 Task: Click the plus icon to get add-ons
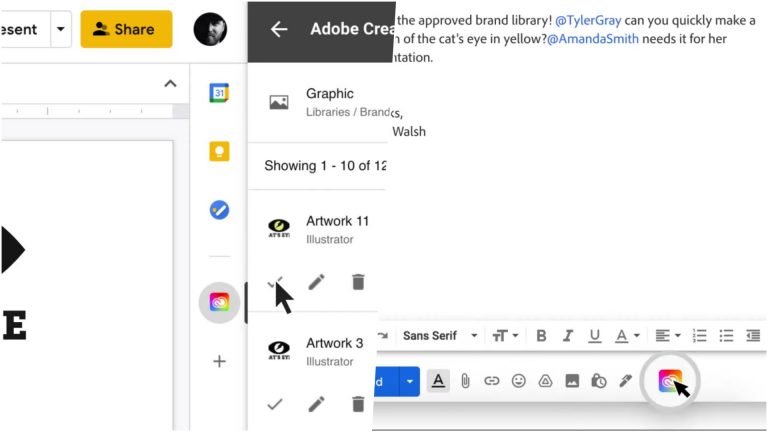pyautogui.click(x=219, y=361)
